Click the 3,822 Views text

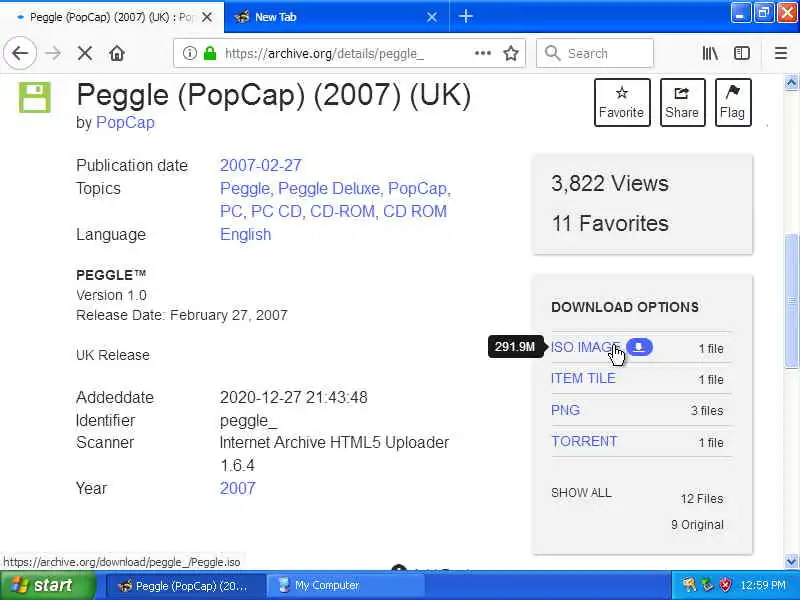pyautogui.click(x=610, y=183)
